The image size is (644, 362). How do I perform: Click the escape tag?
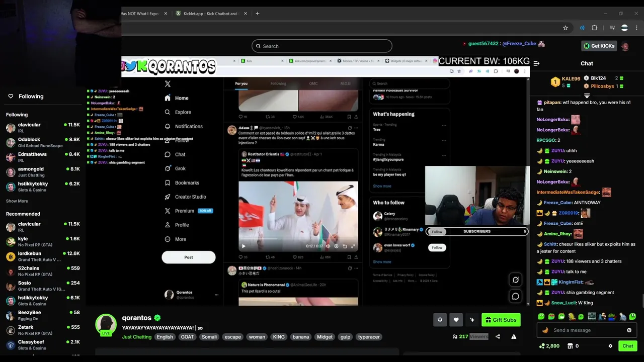[x=232, y=337]
